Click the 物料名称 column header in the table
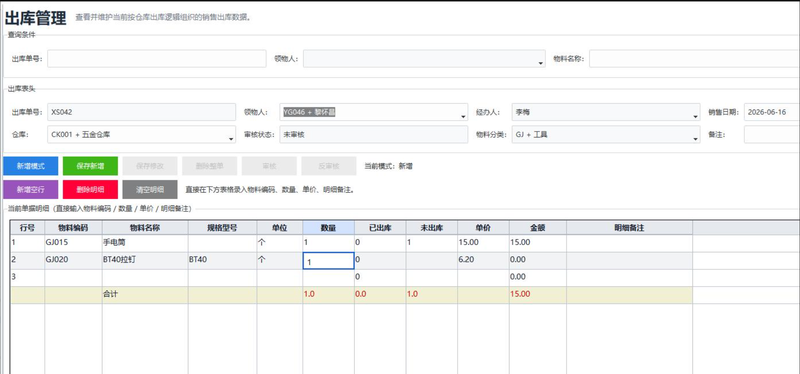The image size is (800, 374). (x=145, y=228)
